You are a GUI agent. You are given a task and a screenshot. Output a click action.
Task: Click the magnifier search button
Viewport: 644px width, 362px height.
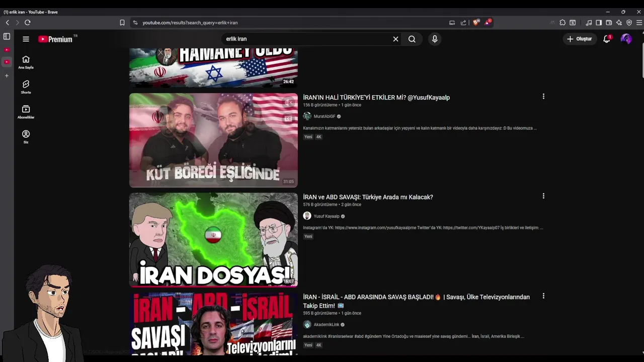click(412, 39)
